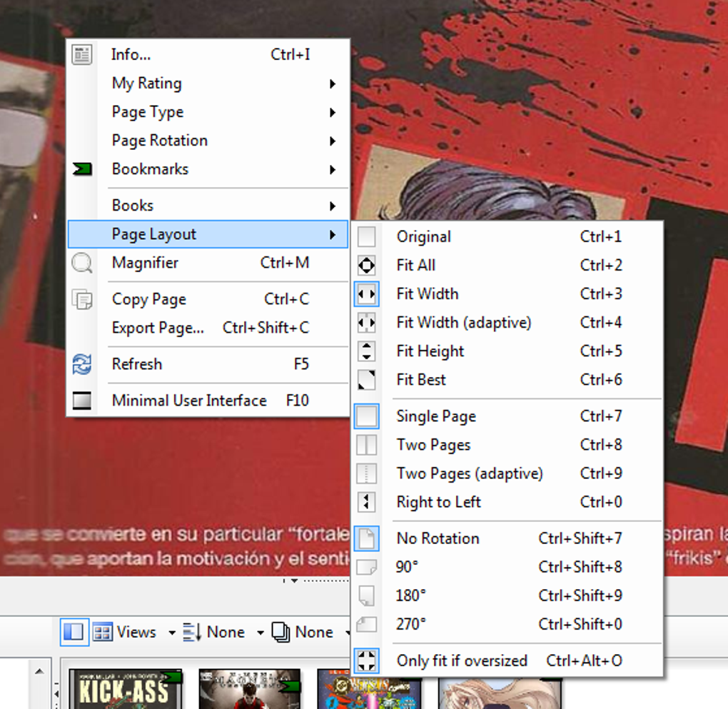Switch to Two Pages (adaptive) layout
Image resolution: width=728 pixels, height=709 pixels.
[507, 473]
